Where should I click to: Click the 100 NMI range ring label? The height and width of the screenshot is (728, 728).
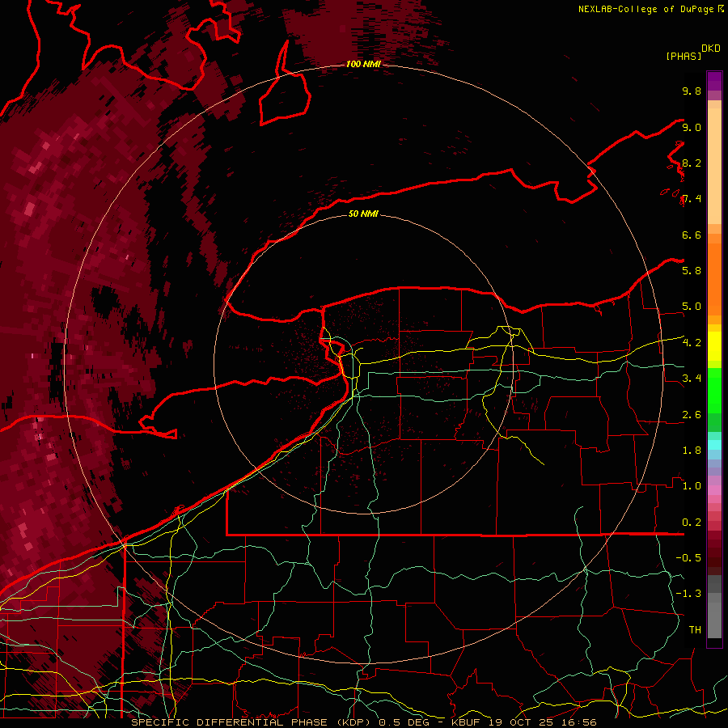click(363, 64)
